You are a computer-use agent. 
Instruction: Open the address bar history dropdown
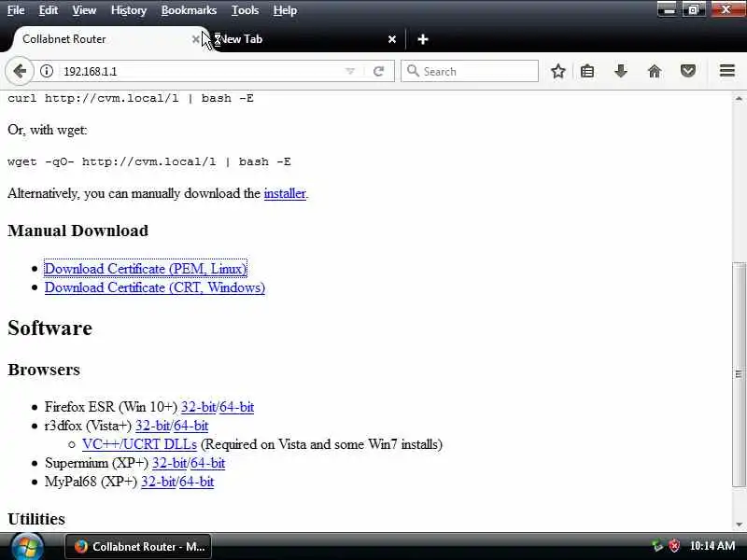click(x=350, y=72)
